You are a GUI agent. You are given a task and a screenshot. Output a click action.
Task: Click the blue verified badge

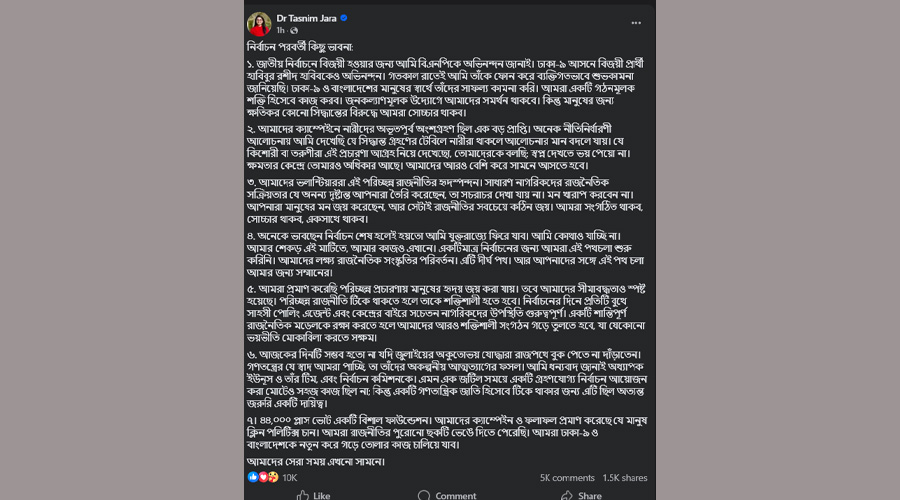(x=344, y=18)
